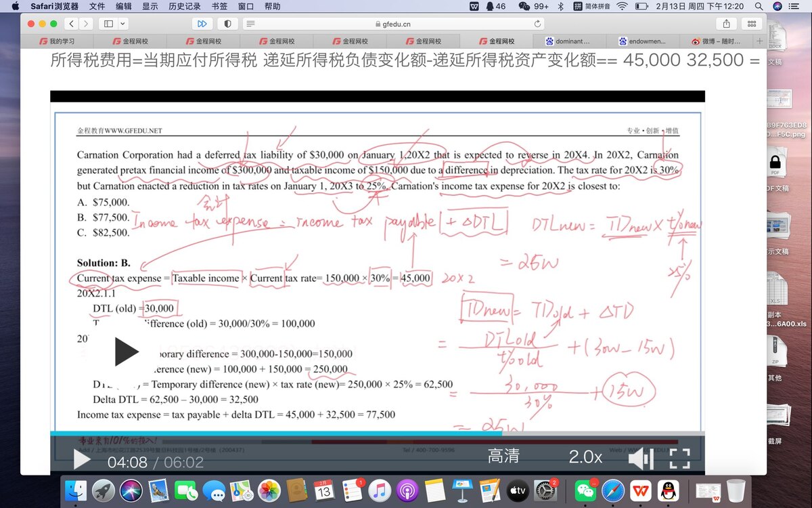Open QQ penguin in the Dock
Image resolution: width=812 pixels, height=508 pixels.
click(669, 490)
